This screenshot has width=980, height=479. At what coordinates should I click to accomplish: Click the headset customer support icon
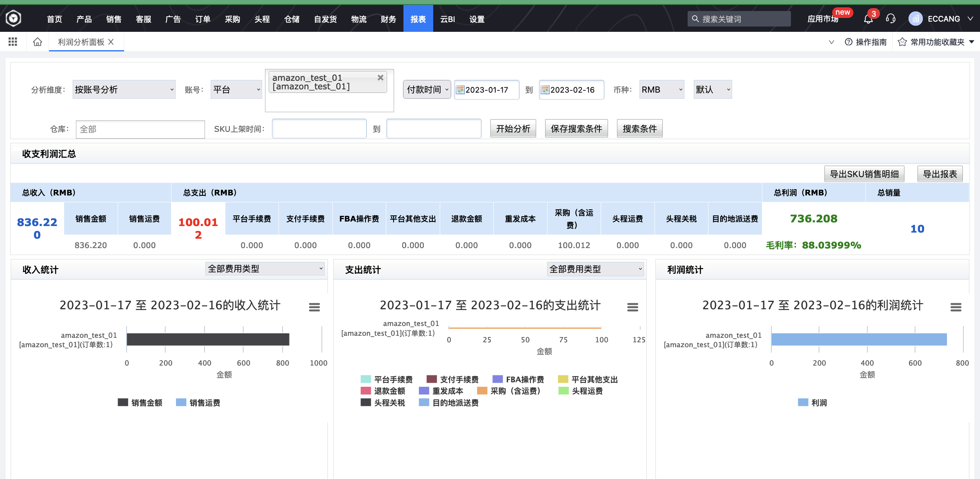tap(891, 18)
